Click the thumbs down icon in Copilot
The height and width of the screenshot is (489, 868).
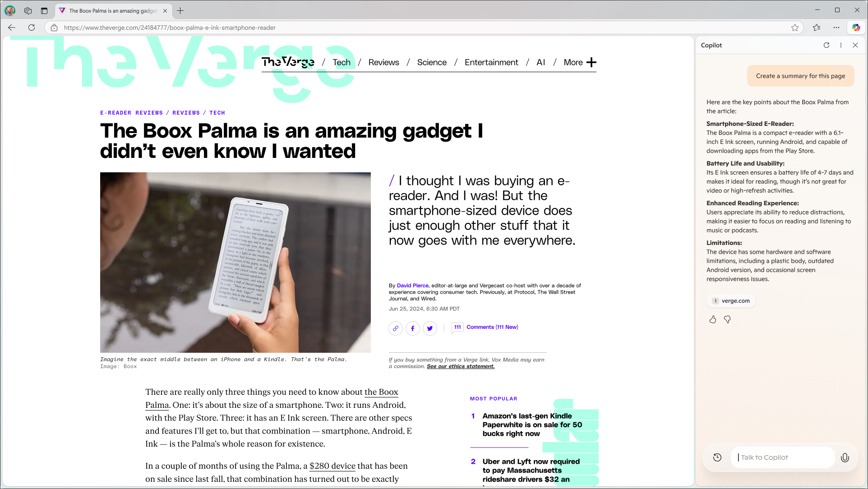pyautogui.click(x=727, y=319)
